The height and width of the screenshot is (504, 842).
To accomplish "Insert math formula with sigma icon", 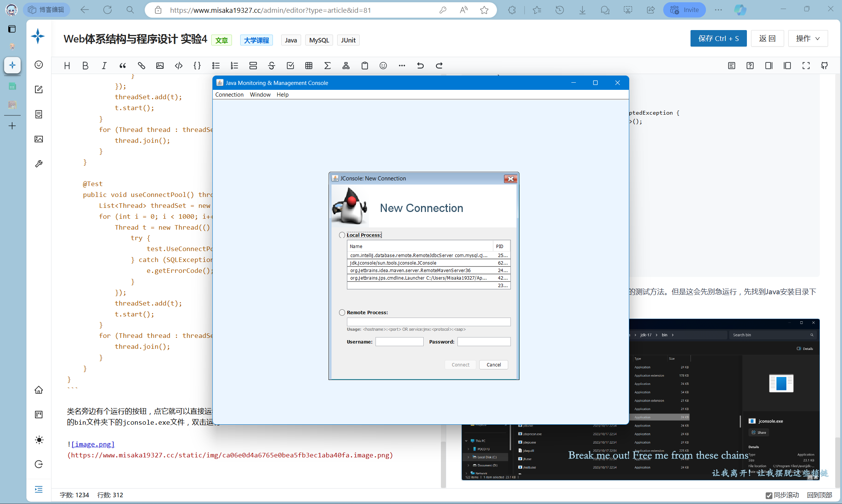I will point(327,66).
